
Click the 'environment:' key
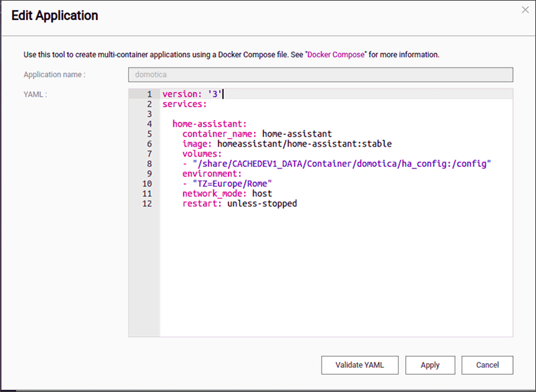pyautogui.click(x=212, y=174)
